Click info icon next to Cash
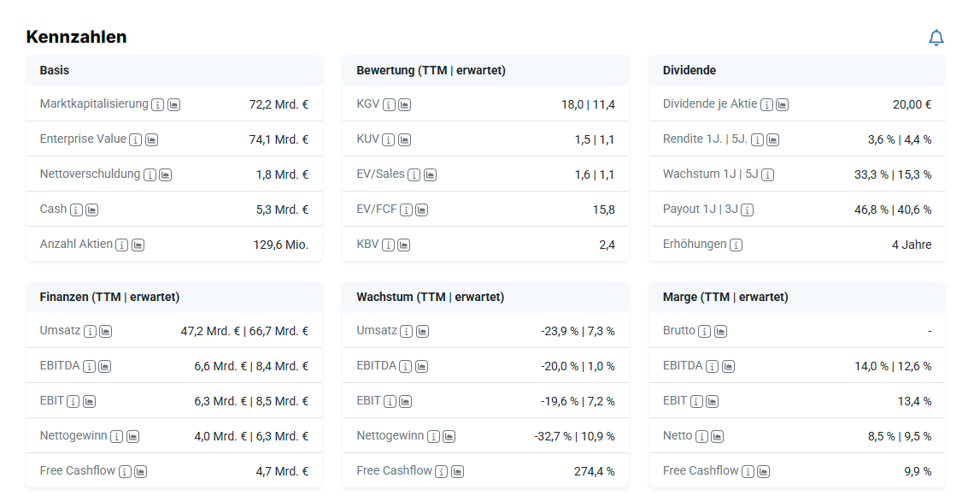The image size is (980, 496). click(x=76, y=210)
